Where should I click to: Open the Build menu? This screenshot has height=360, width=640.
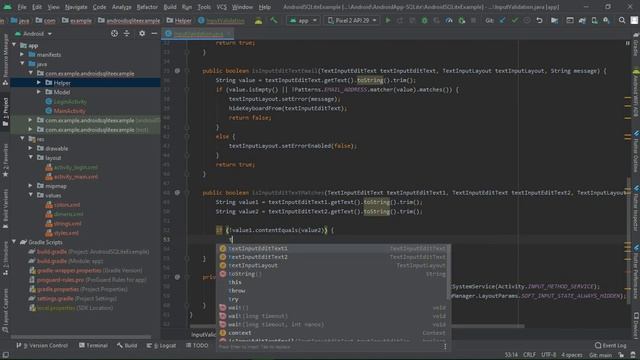point(170,7)
